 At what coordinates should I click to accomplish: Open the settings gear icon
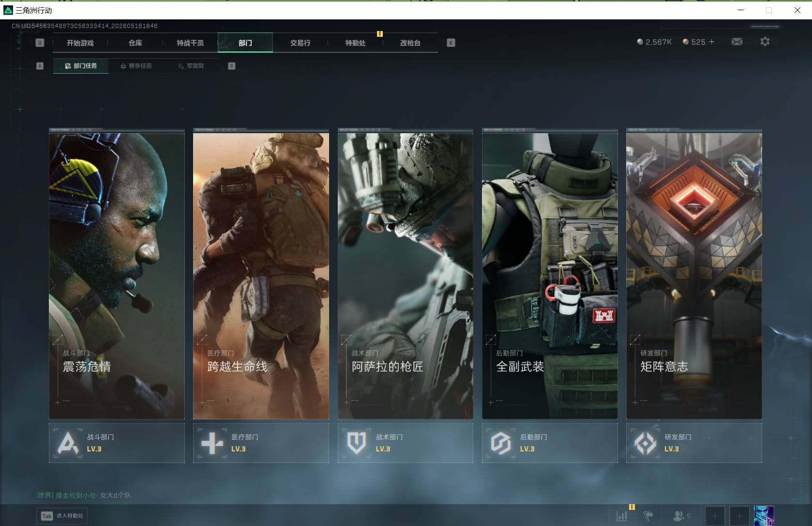[x=765, y=42]
